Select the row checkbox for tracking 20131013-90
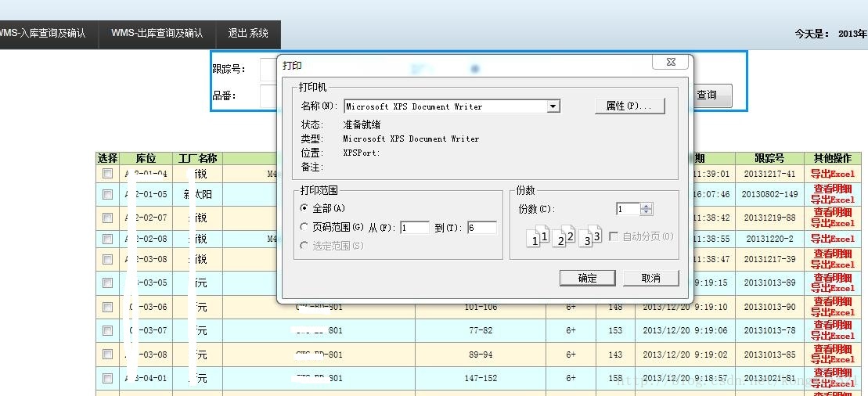 (x=107, y=308)
